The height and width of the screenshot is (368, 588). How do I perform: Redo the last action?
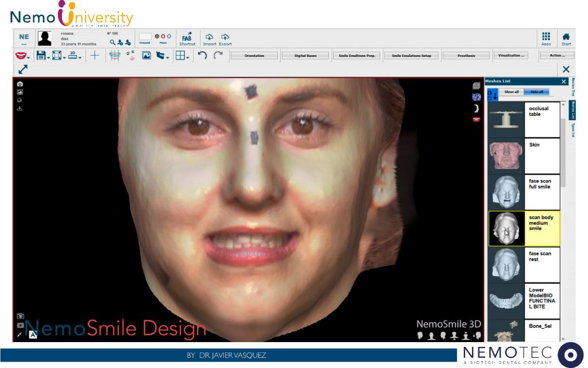(x=218, y=56)
